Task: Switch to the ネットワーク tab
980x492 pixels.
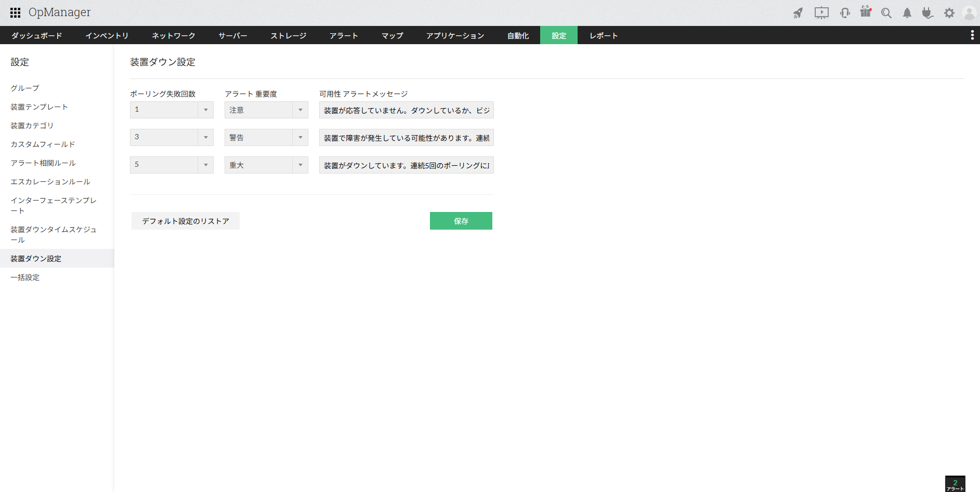Action: click(x=174, y=35)
